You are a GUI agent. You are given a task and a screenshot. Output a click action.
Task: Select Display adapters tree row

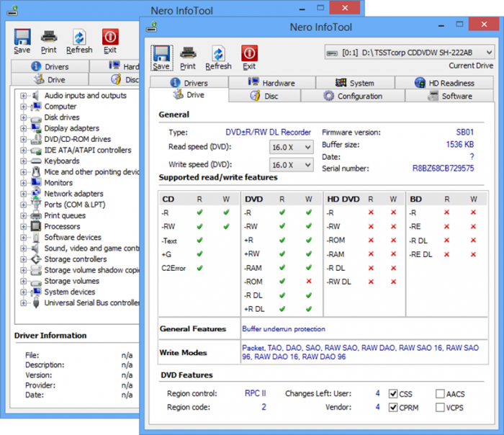point(72,128)
